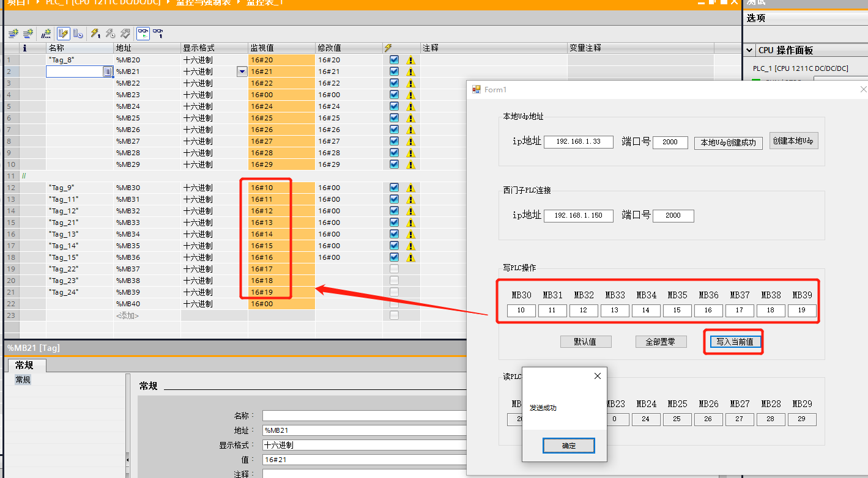The height and width of the screenshot is (478, 868).
Task: Click the %MB40 address cell
Action: pos(147,304)
